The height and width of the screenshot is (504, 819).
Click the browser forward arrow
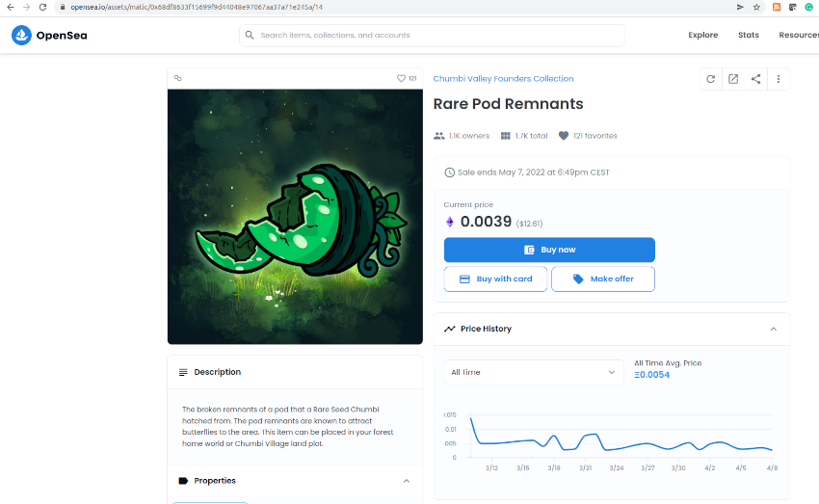27,8
